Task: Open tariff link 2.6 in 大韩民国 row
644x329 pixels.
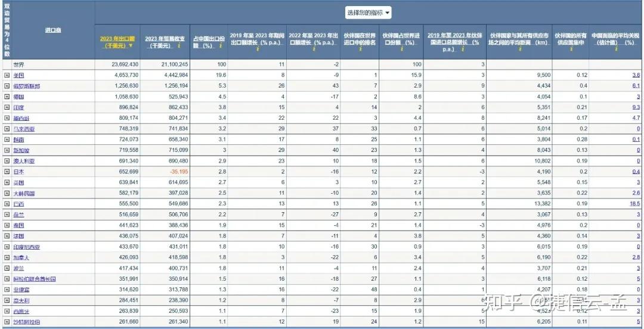Action: 636,193
